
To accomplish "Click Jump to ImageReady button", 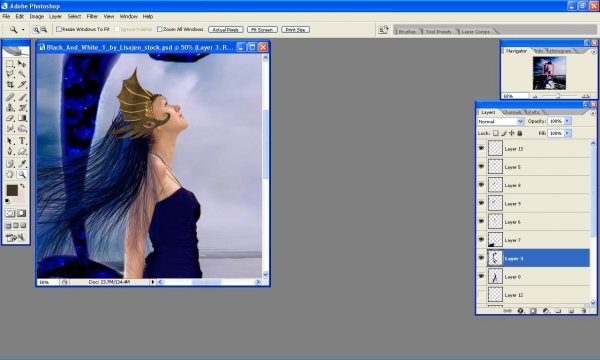I will [16, 238].
